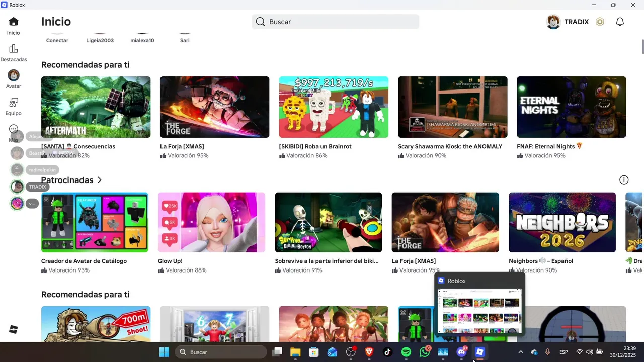Click the Roblox Studio-style logo at sidebar bottom
This screenshot has height=362, width=644.
(x=14, y=329)
